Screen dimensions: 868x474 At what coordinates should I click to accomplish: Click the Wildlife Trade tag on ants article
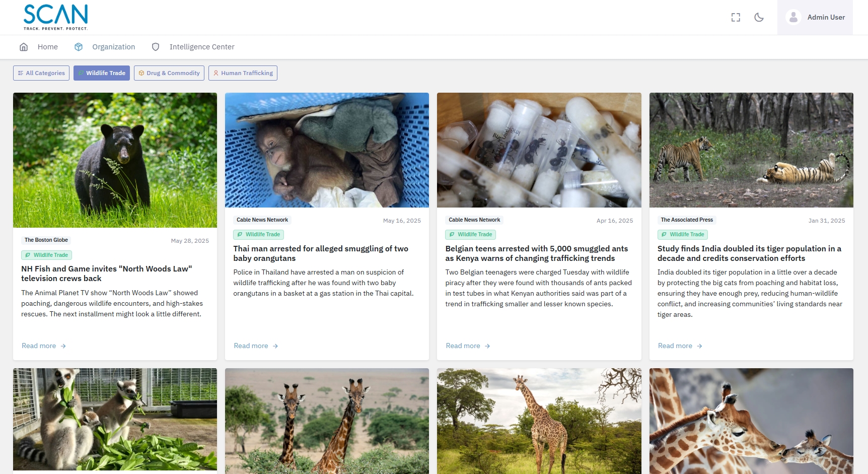pyautogui.click(x=470, y=235)
